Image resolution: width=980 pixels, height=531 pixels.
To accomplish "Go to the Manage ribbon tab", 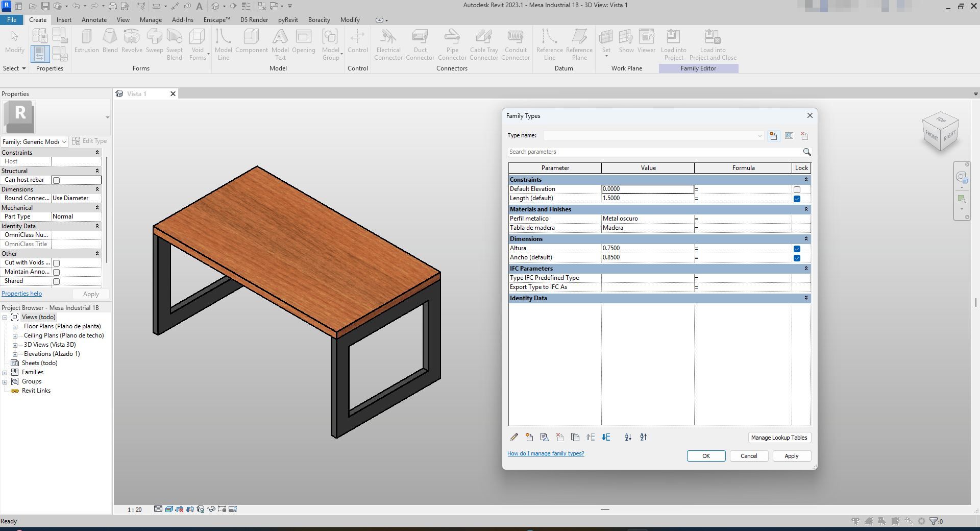I will coord(151,20).
